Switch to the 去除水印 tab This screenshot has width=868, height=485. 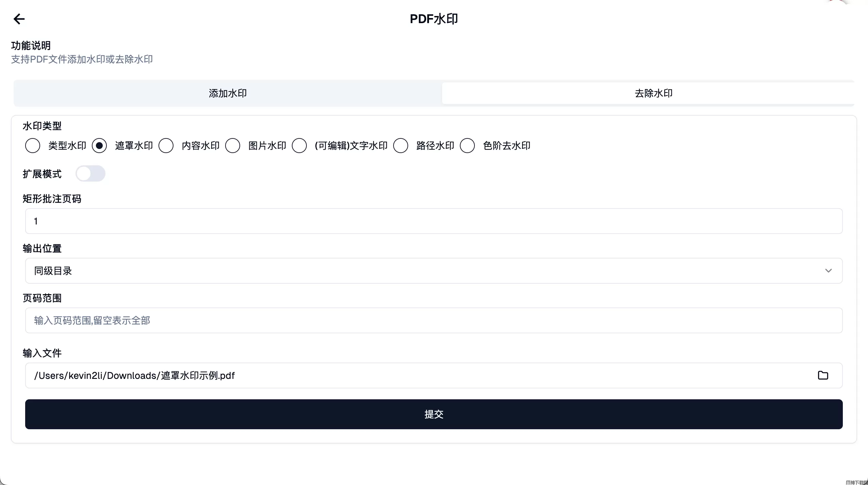(x=653, y=93)
